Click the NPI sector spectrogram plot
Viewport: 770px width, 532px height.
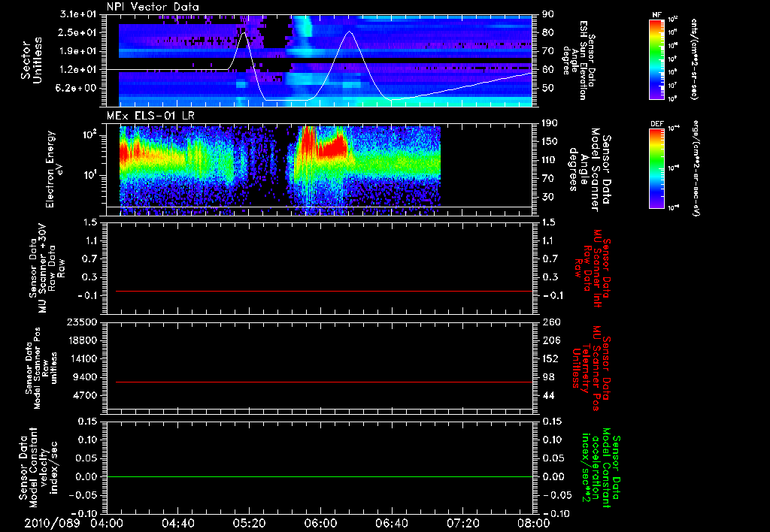[x=320, y=60]
